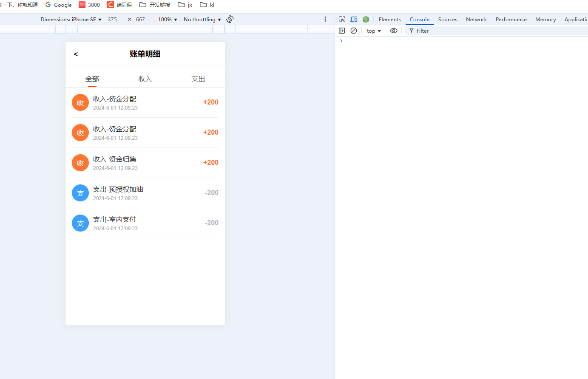Click the Google bookmark icon
Viewport: 588px width, 379px height.
pos(48,5)
